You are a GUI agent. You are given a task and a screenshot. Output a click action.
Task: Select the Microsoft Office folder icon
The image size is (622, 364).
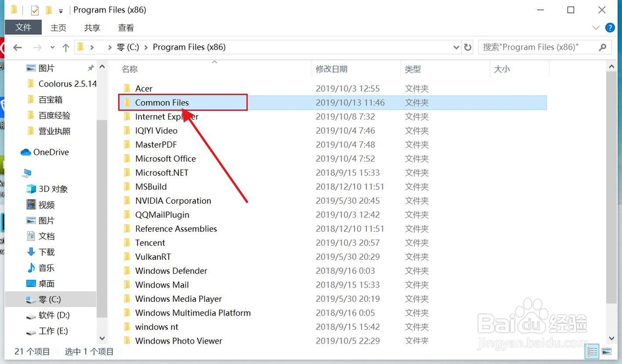127,158
